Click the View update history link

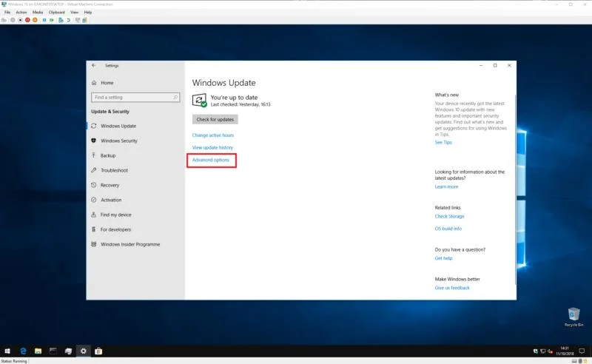pyautogui.click(x=212, y=148)
